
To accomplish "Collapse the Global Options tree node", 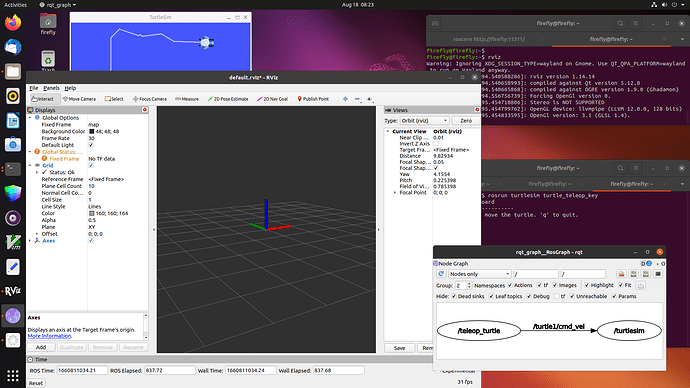I will pos(30,118).
